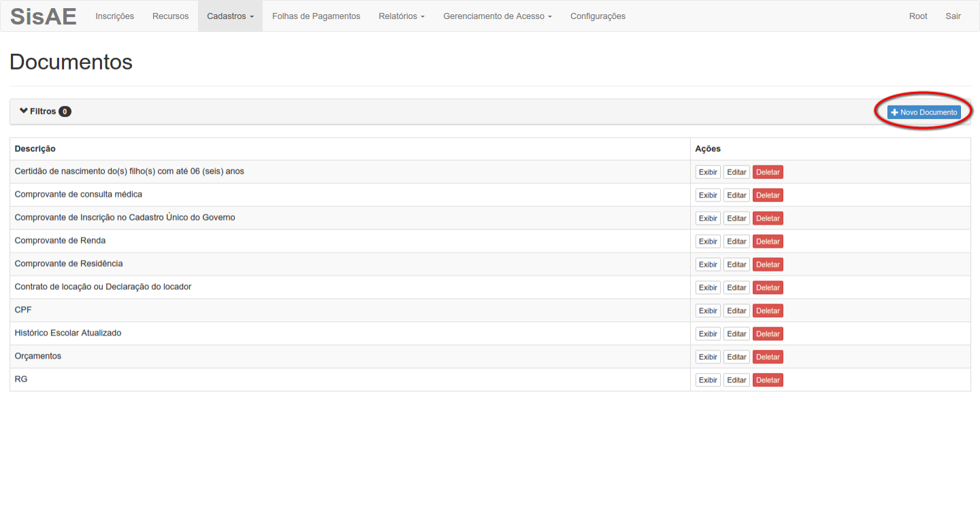Edit Histórico Escolar Atualizado
Screen dimensions: 980x505
736,334
